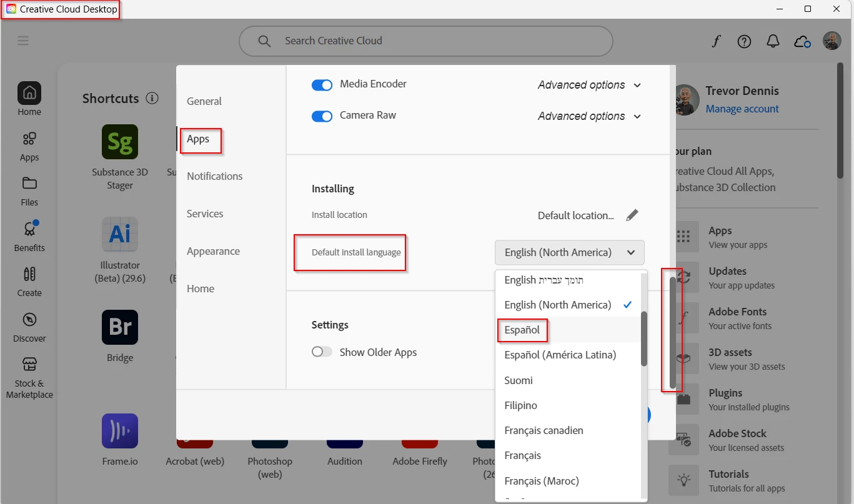Click the language list scrollbar thumb

[x=644, y=339]
